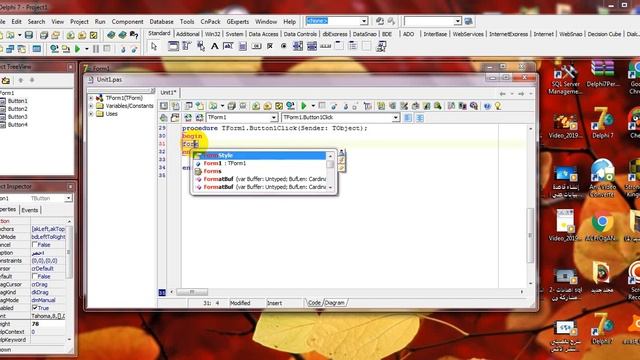The width and height of the screenshot is (640, 360).
Task: Expand Variables/Constants node in code explorer
Action: (x=91, y=106)
